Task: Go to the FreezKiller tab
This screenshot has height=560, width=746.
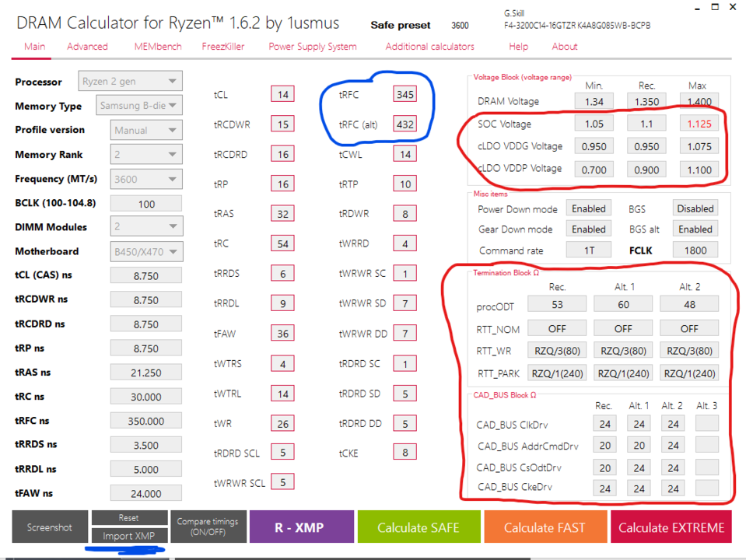Action: [x=223, y=47]
